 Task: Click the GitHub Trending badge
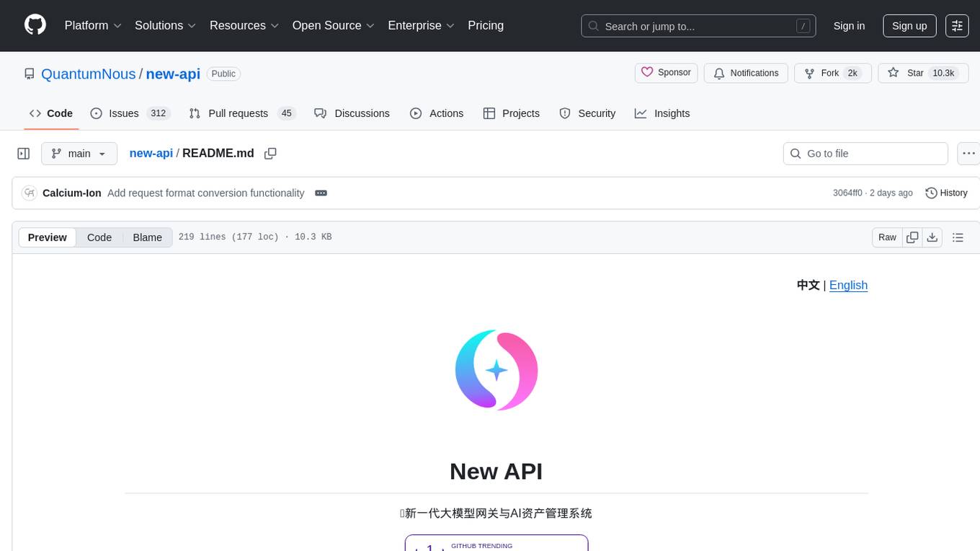coord(496,542)
